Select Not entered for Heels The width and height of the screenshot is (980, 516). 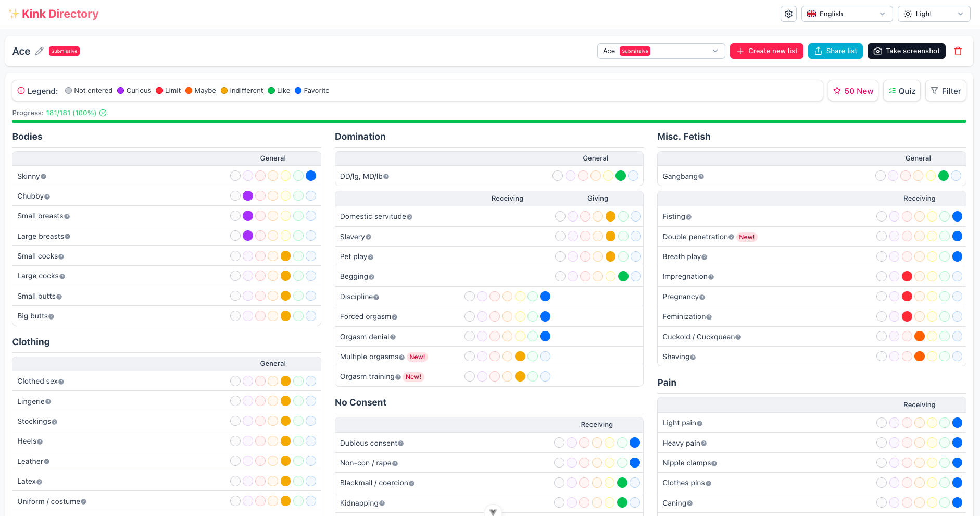235,441
